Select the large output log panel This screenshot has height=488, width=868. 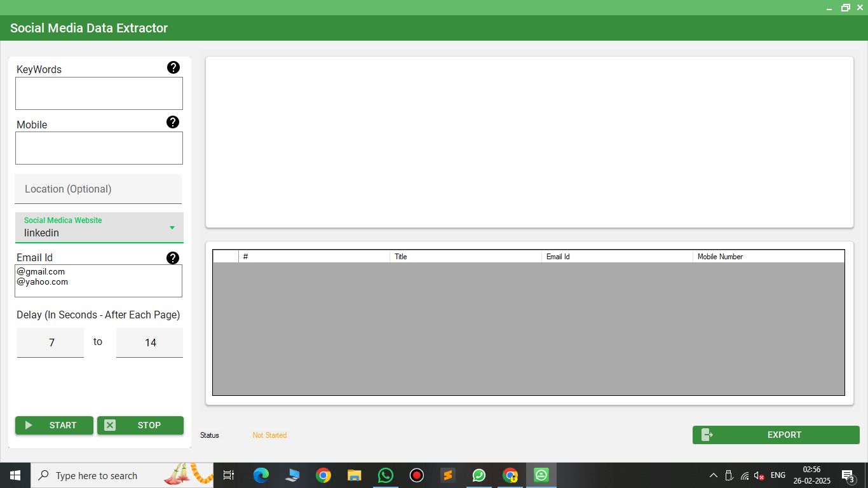tap(529, 142)
